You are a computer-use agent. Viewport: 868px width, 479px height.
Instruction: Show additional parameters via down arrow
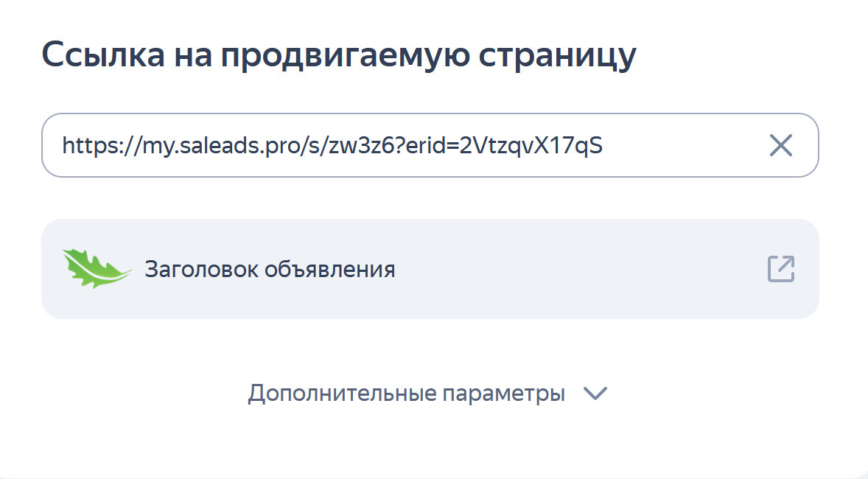point(595,394)
